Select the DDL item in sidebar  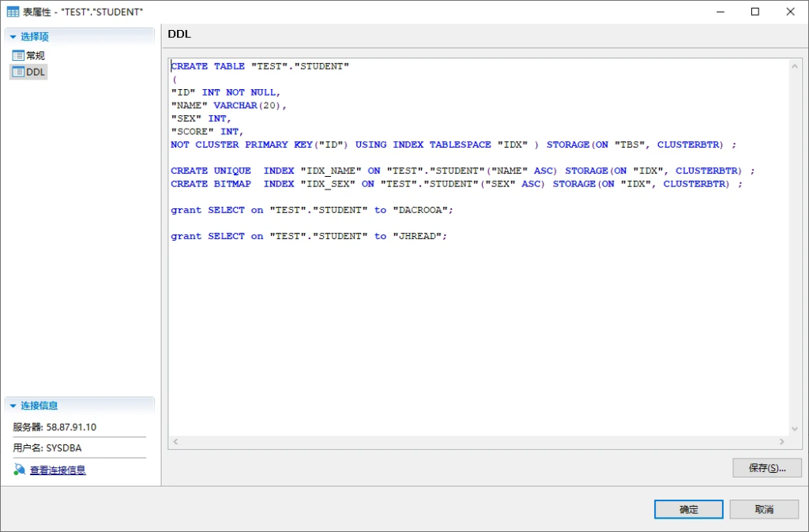pos(36,72)
